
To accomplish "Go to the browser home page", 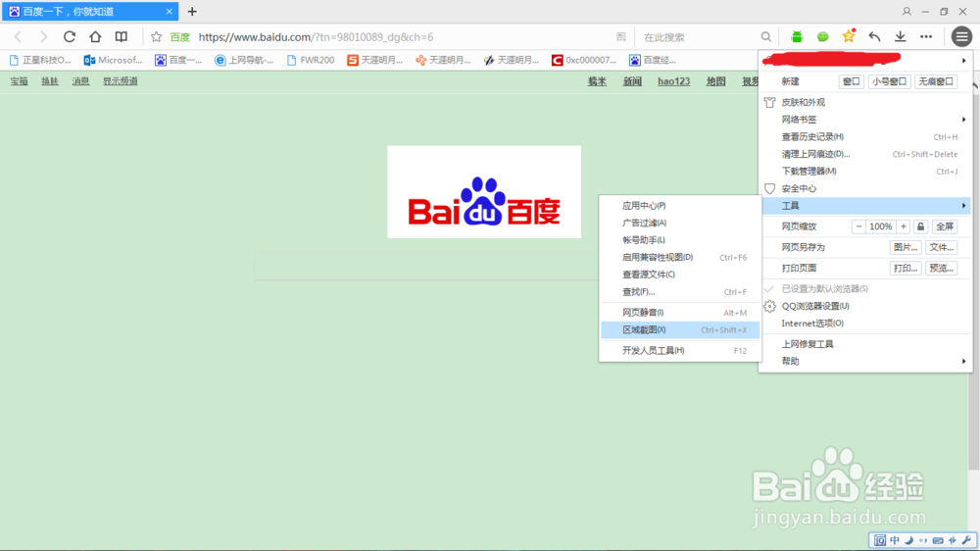I will click(x=95, y=37).
